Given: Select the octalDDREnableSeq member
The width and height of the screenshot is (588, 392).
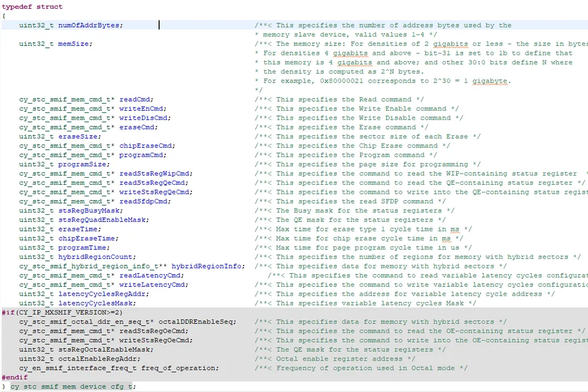Looking at the screenshot, I should (x=195, y=322).
